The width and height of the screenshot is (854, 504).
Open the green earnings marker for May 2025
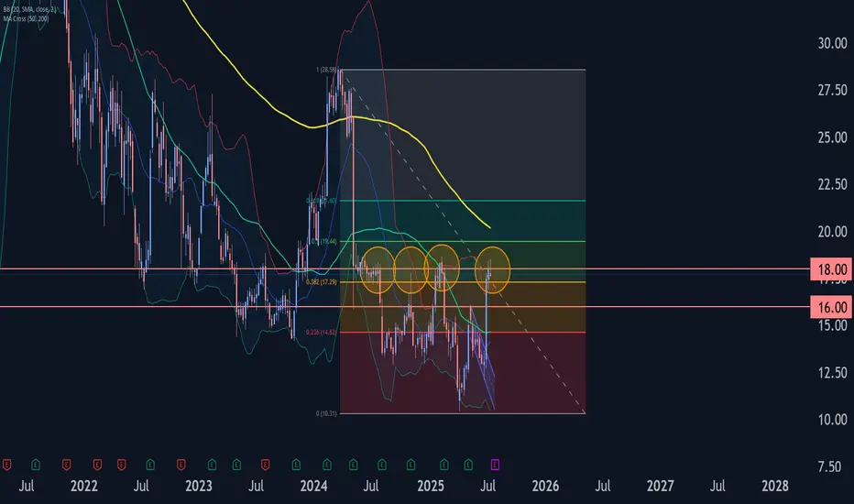pos(468,465)
